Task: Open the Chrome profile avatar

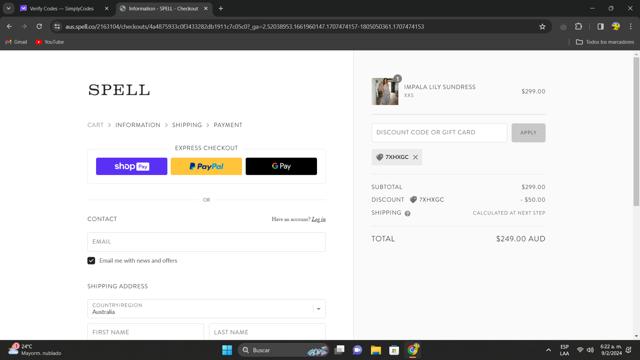Action: [616, 27]
